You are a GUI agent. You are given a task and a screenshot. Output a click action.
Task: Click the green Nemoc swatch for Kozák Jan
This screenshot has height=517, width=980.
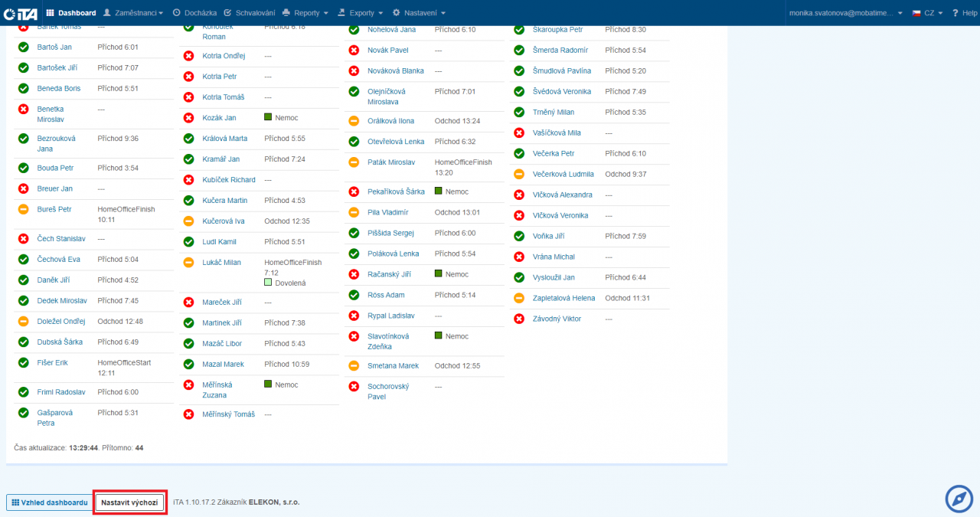pos(268,117)
